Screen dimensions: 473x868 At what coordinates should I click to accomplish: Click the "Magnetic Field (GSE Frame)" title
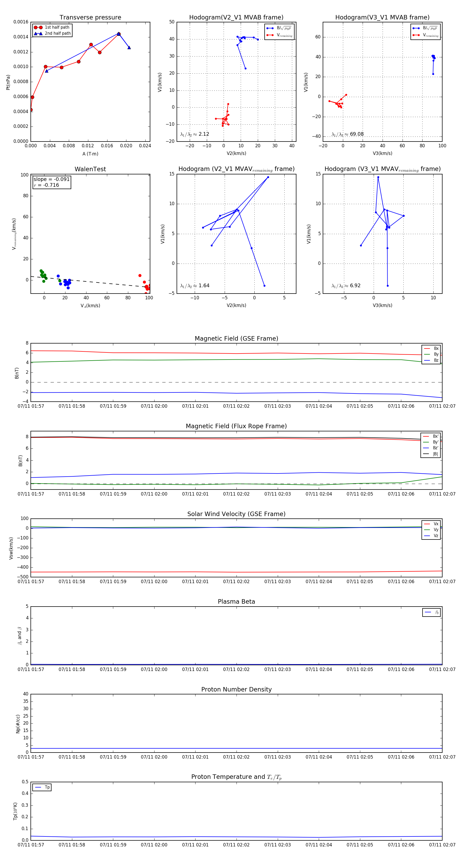click(x=236, y=339)
